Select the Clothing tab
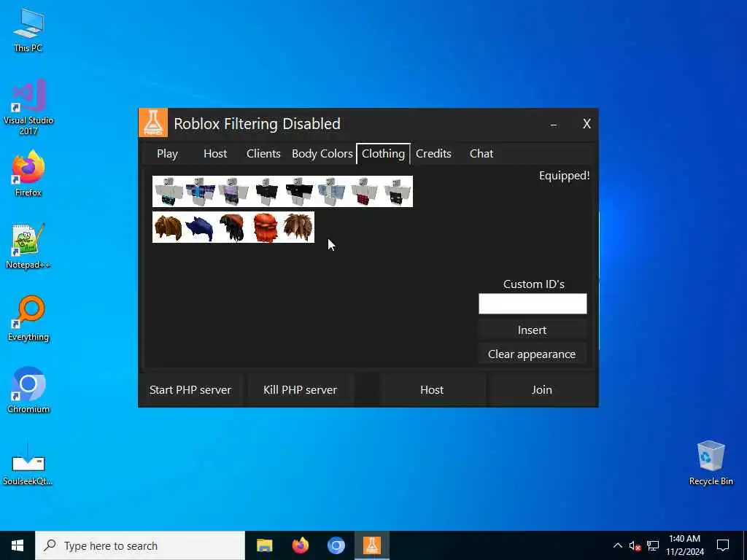747x560 pixels. coord(384,154)
